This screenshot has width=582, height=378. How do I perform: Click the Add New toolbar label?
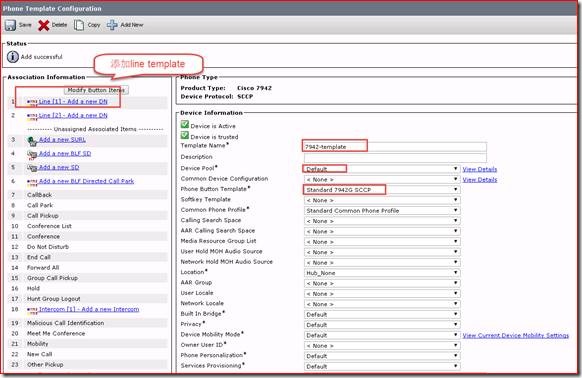point(132,25)
